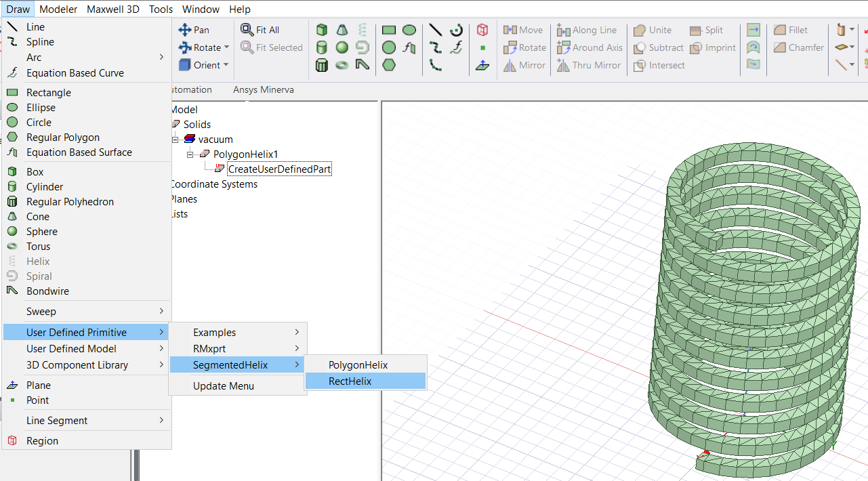Image resolution: width=868 pixels, height=481 pixels.
Task: Collapse the PolygonHelix1 tree node
Action: click(x=190, y=154)
